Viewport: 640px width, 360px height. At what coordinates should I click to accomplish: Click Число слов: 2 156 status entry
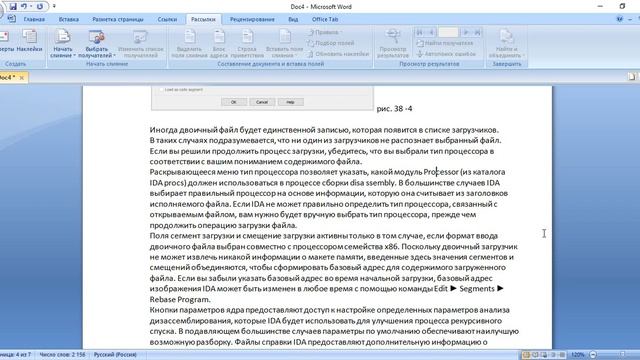62,355
